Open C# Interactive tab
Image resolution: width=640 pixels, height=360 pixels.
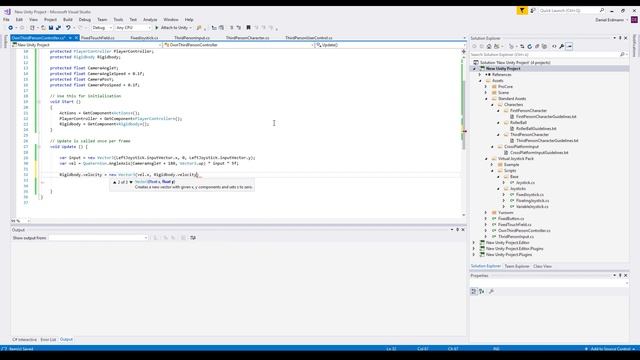24,340
